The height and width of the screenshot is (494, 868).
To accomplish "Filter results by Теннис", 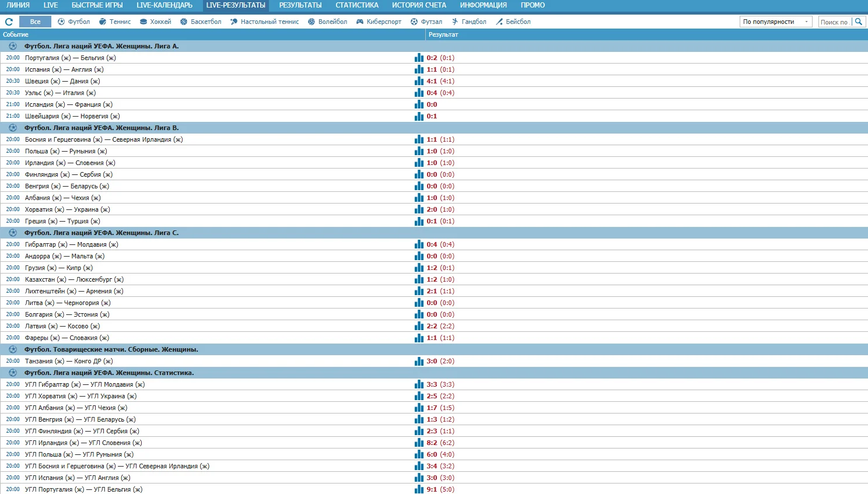I will point(115,22).
